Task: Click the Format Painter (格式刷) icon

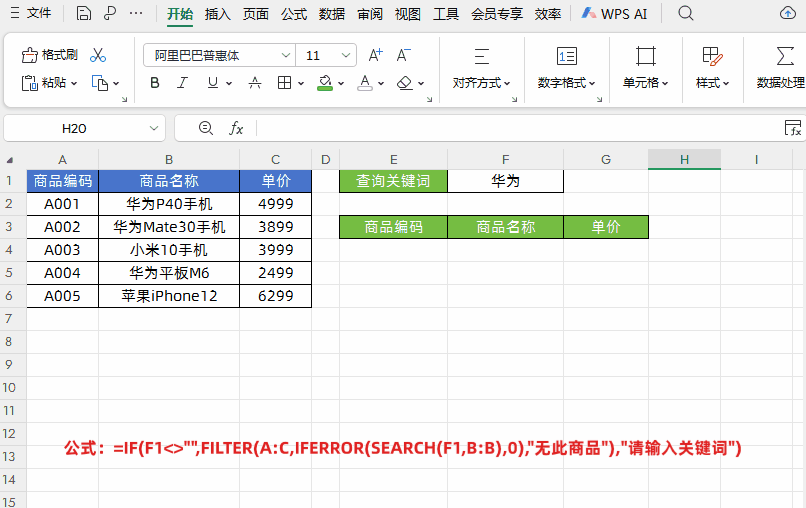Action: click(x=30, y=55)
